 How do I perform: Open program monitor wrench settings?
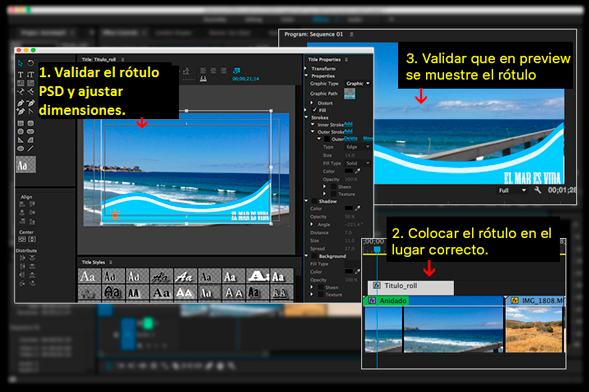click(x=538, y=190)
